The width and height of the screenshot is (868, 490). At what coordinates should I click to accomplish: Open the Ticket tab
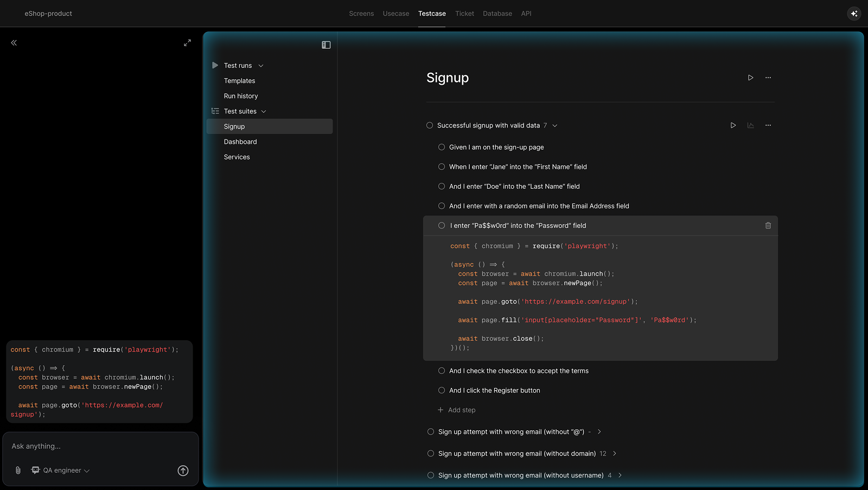click(464, 13)
